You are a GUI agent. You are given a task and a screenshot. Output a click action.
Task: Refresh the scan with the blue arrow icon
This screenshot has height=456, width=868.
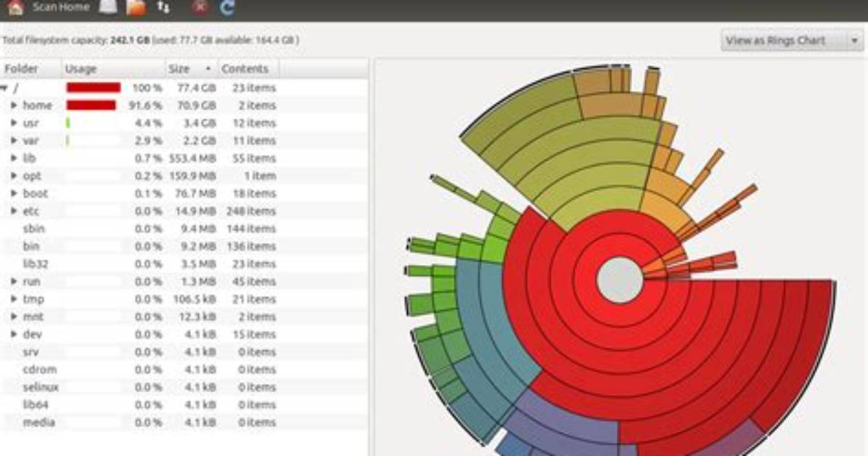coord(227,7)
